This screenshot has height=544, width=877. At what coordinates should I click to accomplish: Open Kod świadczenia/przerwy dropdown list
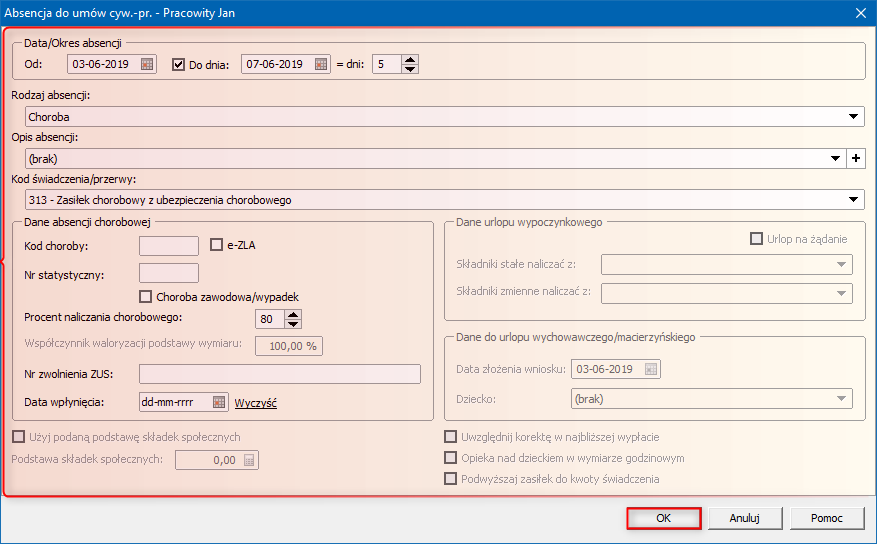(x=854, y=200)
